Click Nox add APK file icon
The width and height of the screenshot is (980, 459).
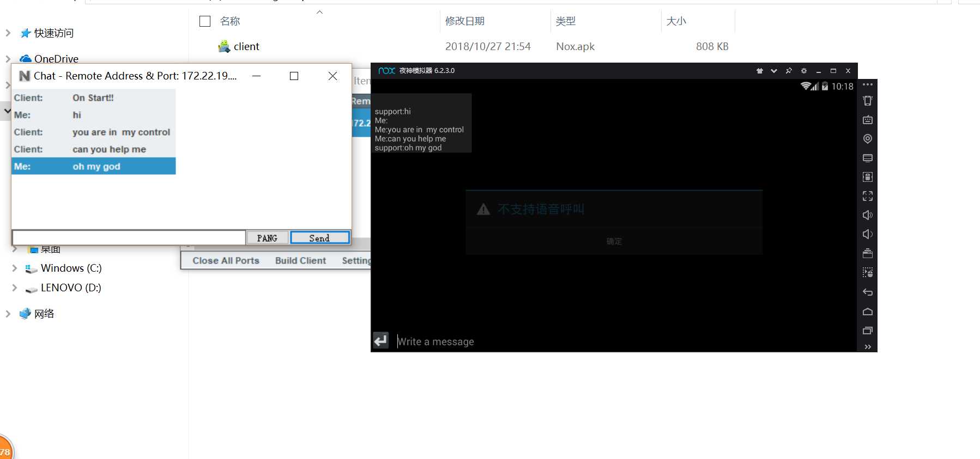point(868,177)
